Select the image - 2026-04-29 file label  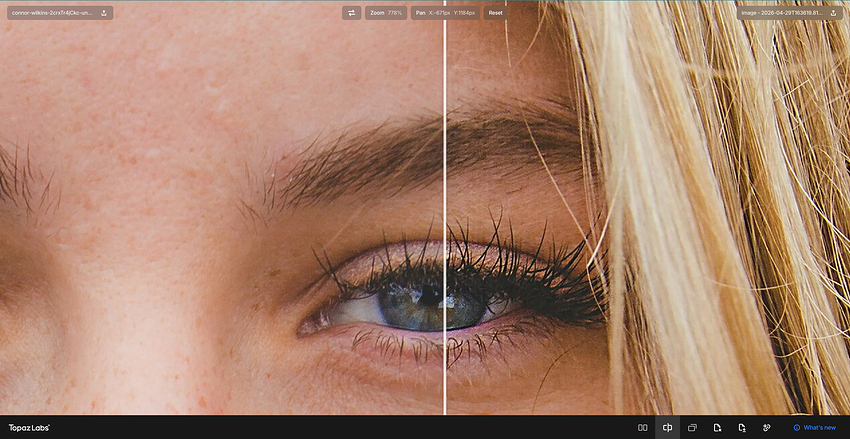point(783,13)
